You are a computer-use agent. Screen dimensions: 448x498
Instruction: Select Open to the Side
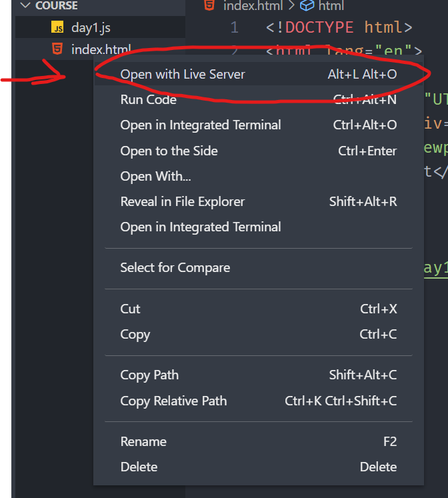259,151
